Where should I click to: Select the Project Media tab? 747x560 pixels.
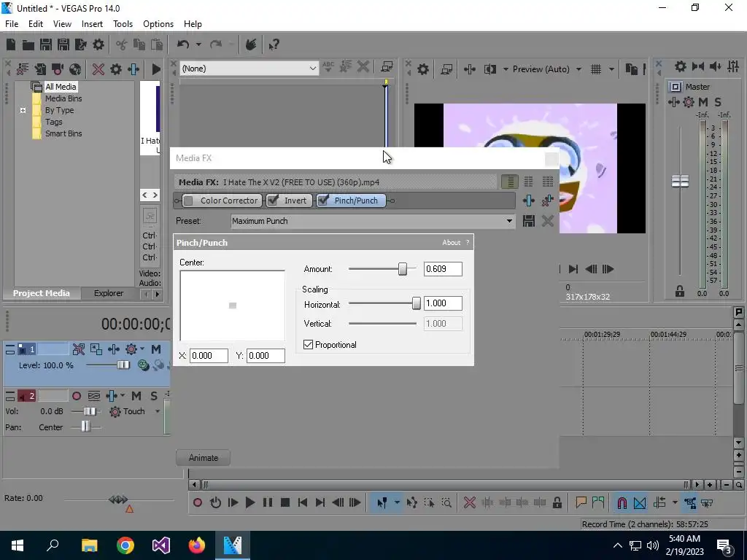pyautogui.click(x=42, y=293)
